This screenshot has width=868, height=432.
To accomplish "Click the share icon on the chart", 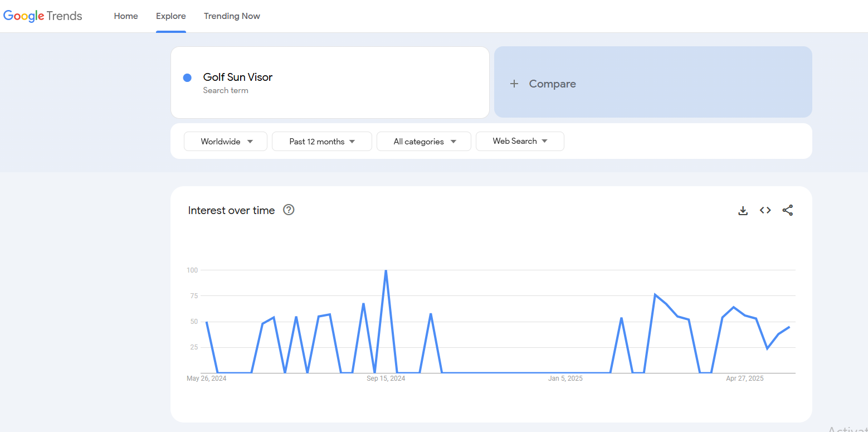I will [x=787, y=210].
